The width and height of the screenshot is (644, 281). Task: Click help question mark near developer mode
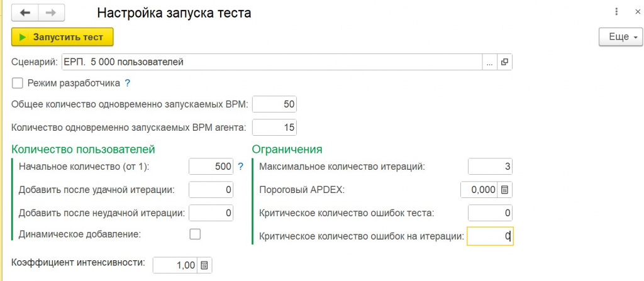pos(127,84)
